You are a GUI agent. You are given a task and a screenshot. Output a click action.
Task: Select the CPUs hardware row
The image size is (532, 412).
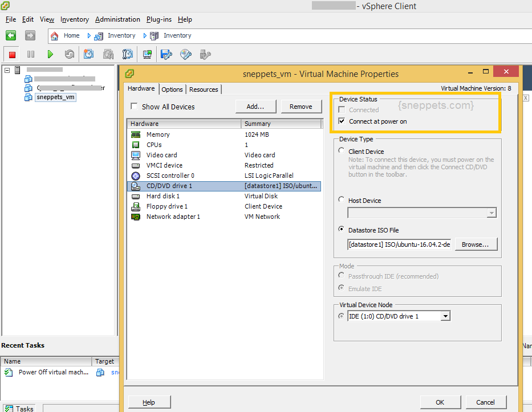[x=224, y=145]
